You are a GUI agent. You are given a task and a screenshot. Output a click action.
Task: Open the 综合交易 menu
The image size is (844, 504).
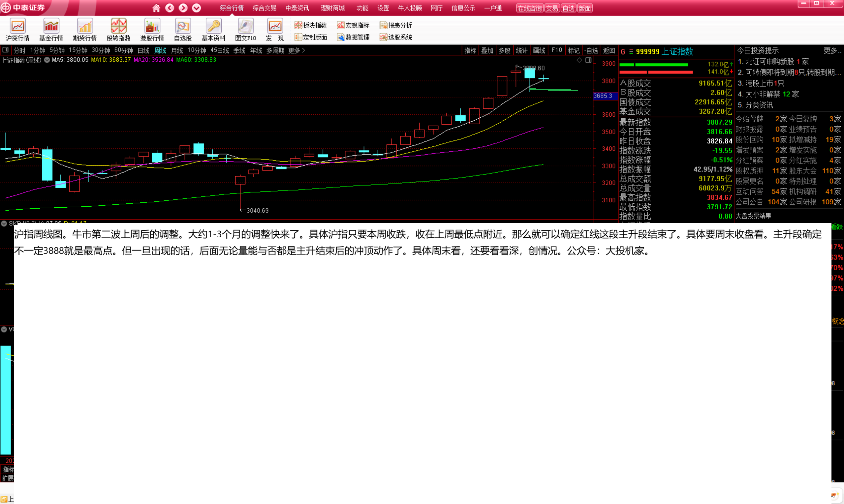coord(264,8)
